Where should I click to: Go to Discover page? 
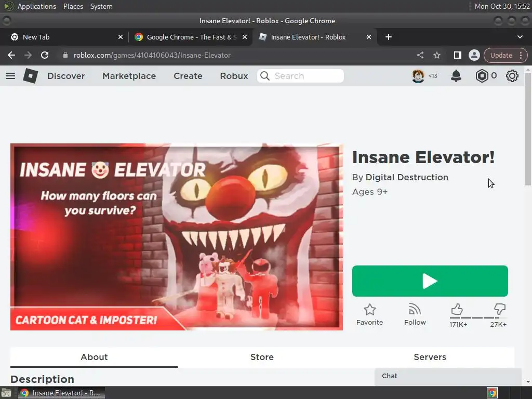tap(66, 76)
